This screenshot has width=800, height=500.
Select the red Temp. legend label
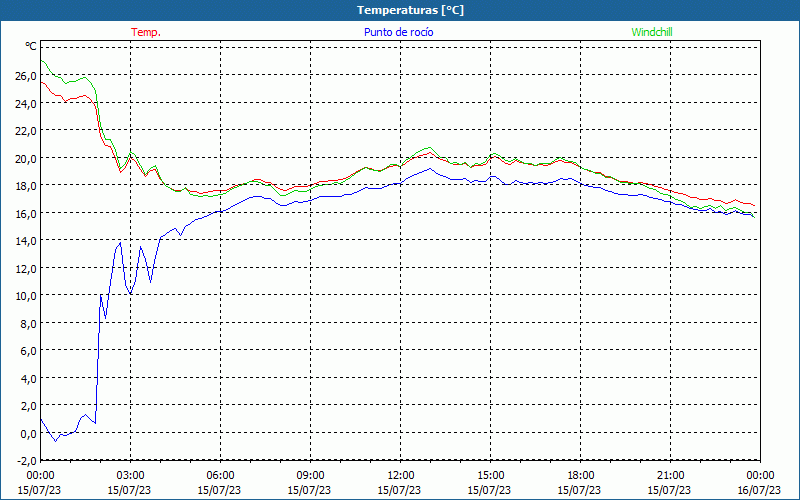tap(146, 32)
